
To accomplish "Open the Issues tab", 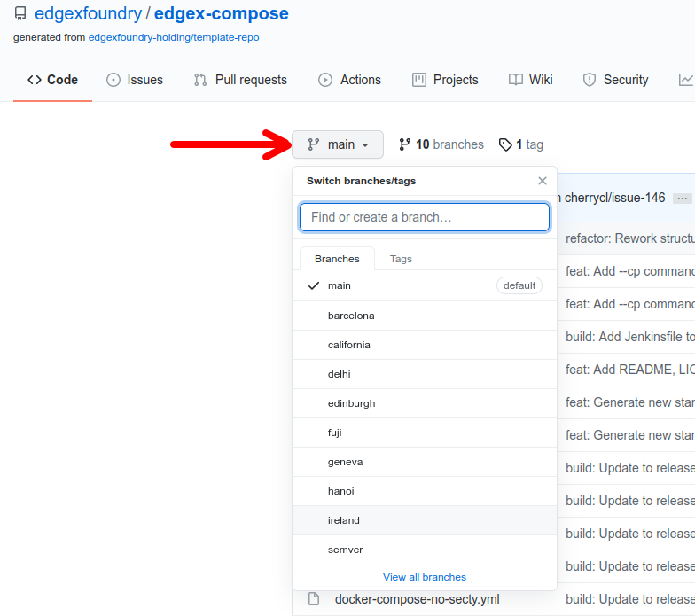I will point(135,80).
